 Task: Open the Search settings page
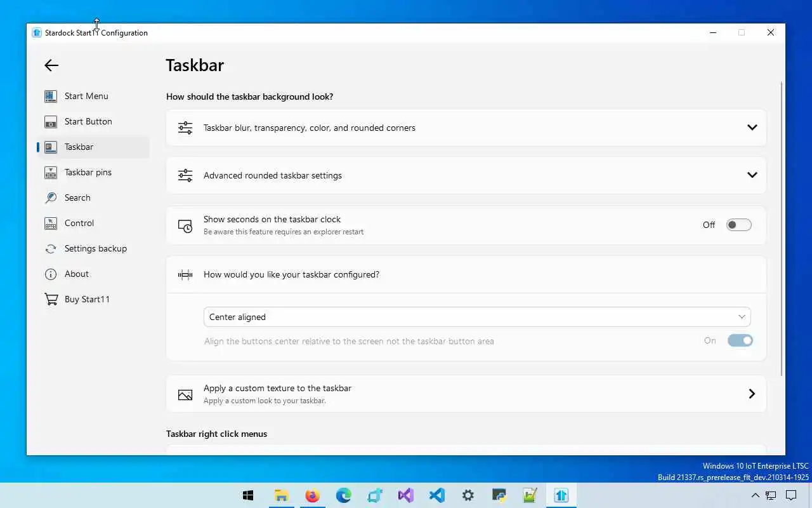[x=93, y=197]
